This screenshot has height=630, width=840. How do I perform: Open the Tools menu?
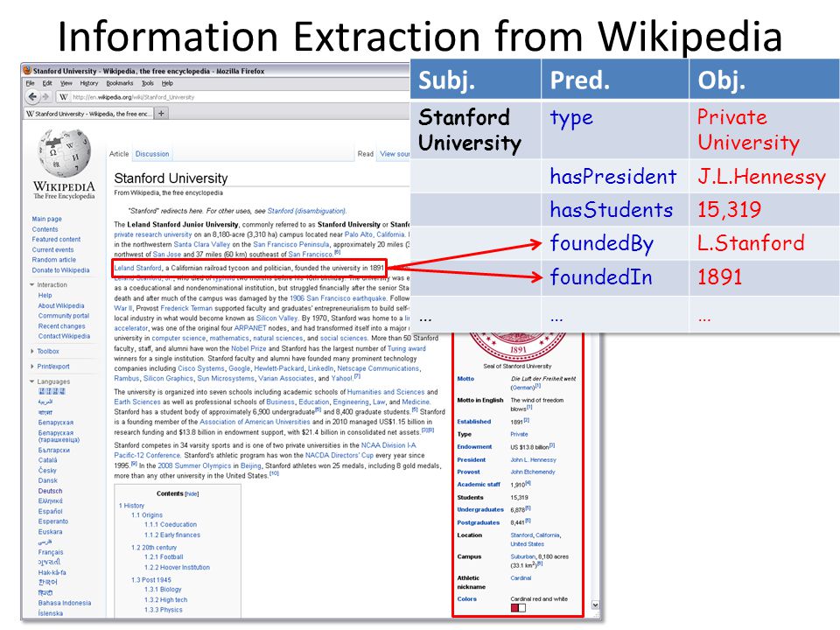tap(147, 84)
